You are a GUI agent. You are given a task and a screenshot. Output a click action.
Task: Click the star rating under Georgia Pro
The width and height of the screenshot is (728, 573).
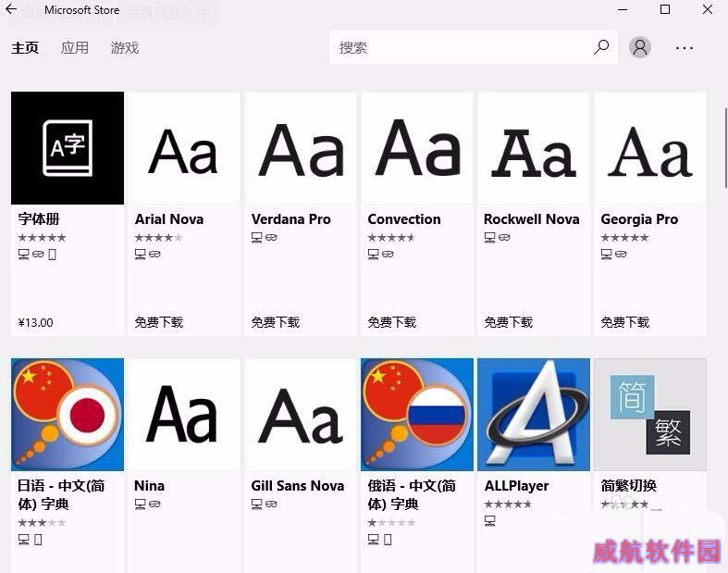[x=624, y=238]
